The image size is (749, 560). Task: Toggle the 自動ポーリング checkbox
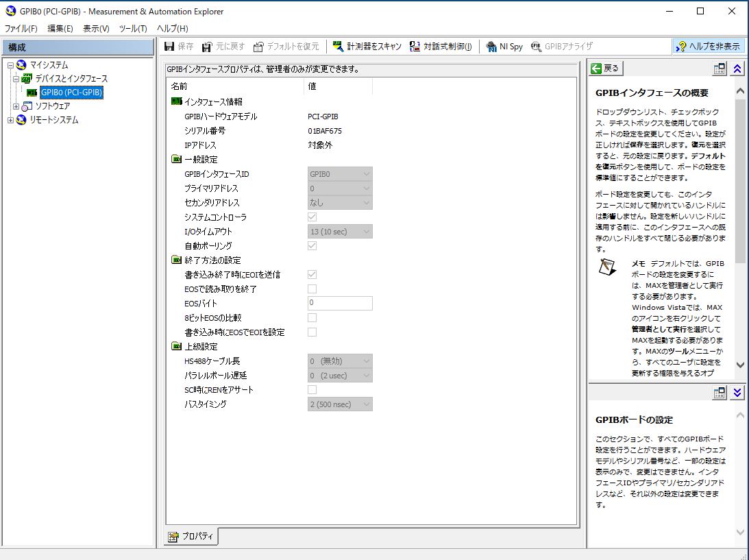[x=312, y=245]
